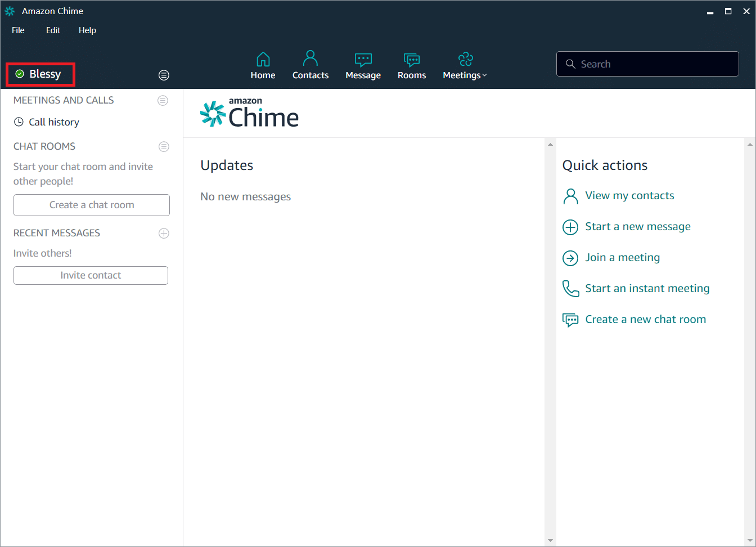Open the Help menu
The width and height of the screenshot is (756, 547).
(x=87, y=30)
